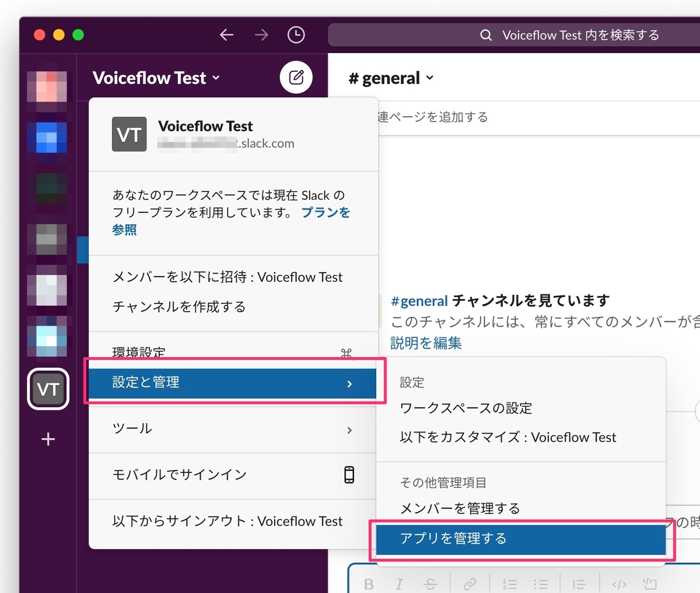This screenshot has height=593, width=700.
Task: Open a new message with the compose icon
Action: [296, 77]
